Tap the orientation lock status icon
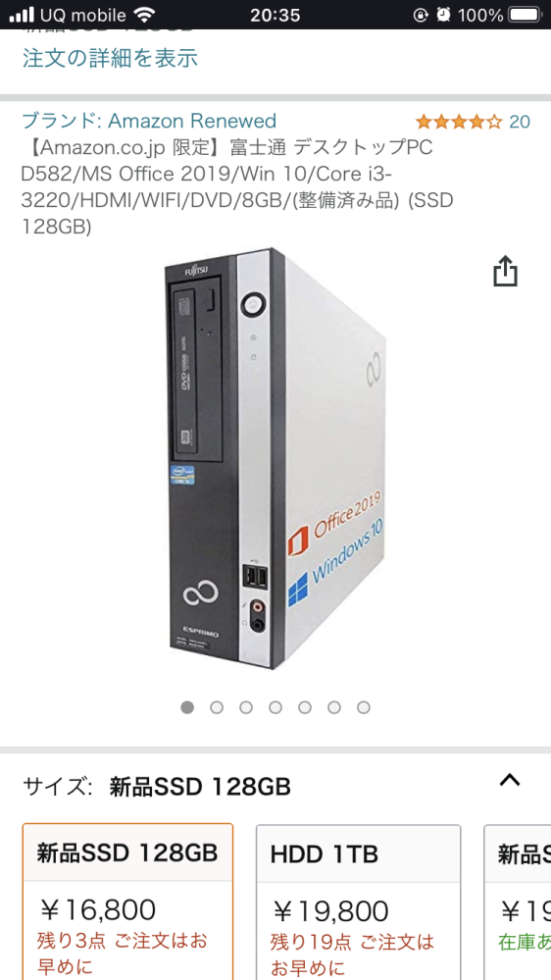The image size is (551, 980). [x=421, y=15]
